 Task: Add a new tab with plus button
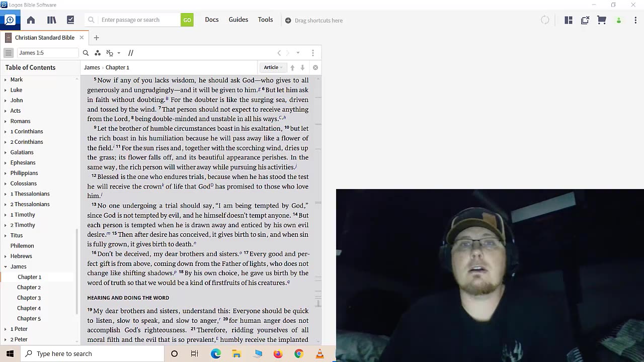point(96,38)
